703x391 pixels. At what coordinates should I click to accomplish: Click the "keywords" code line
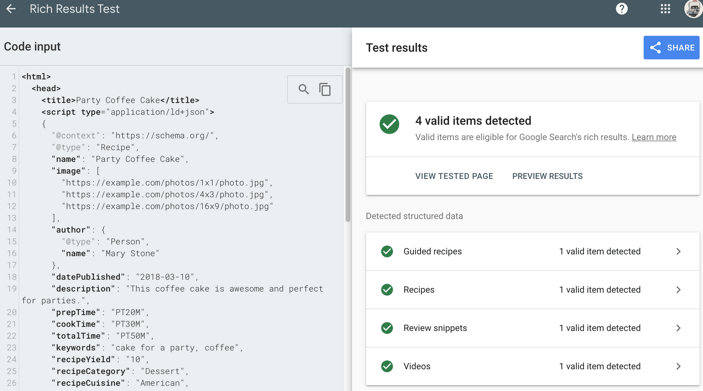[147, 348]
